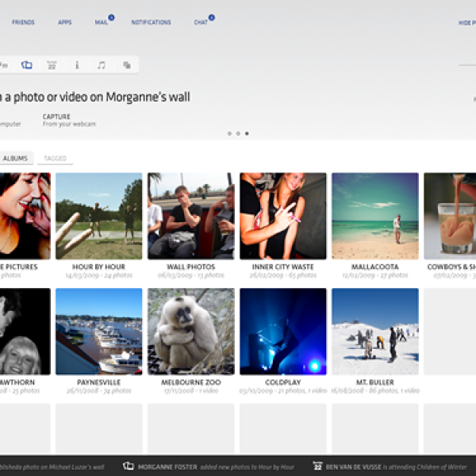Click the Mallacoota album title

375,267
